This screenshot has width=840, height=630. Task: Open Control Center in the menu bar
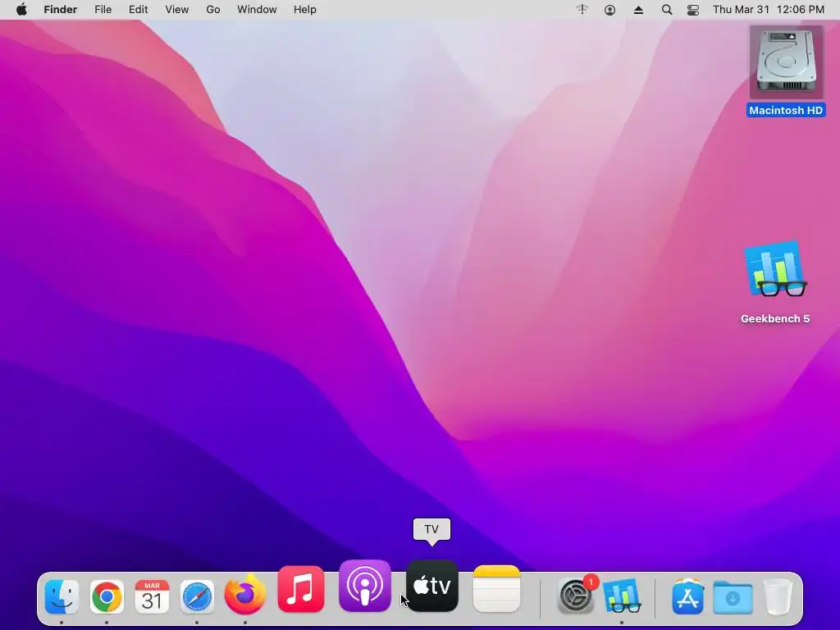tap(693, 10)
